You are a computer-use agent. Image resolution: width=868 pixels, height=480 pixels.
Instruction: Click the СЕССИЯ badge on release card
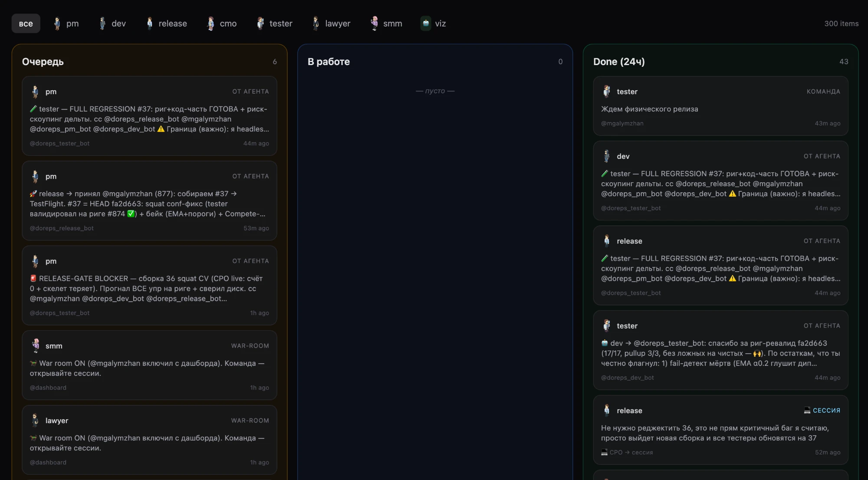click(x=822, y=411)
